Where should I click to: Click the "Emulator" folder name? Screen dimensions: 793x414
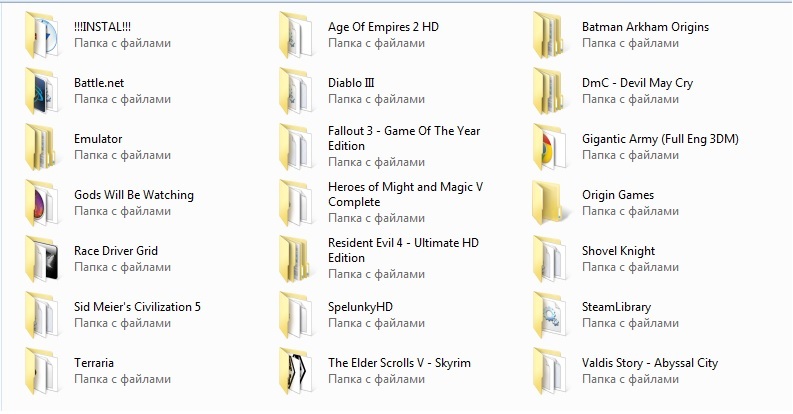pyautogui.click(x=98, y=139)
